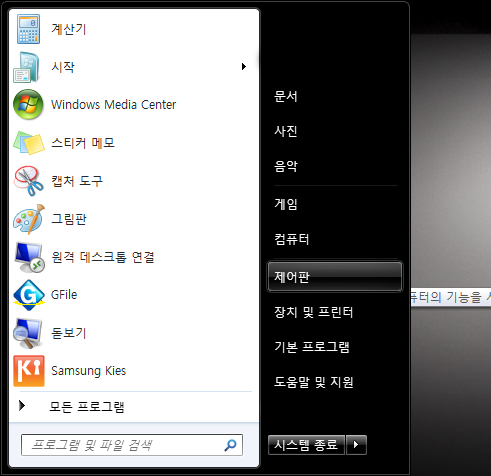
Task: Click the 캡처 도구 label
Action: (77, 181)
